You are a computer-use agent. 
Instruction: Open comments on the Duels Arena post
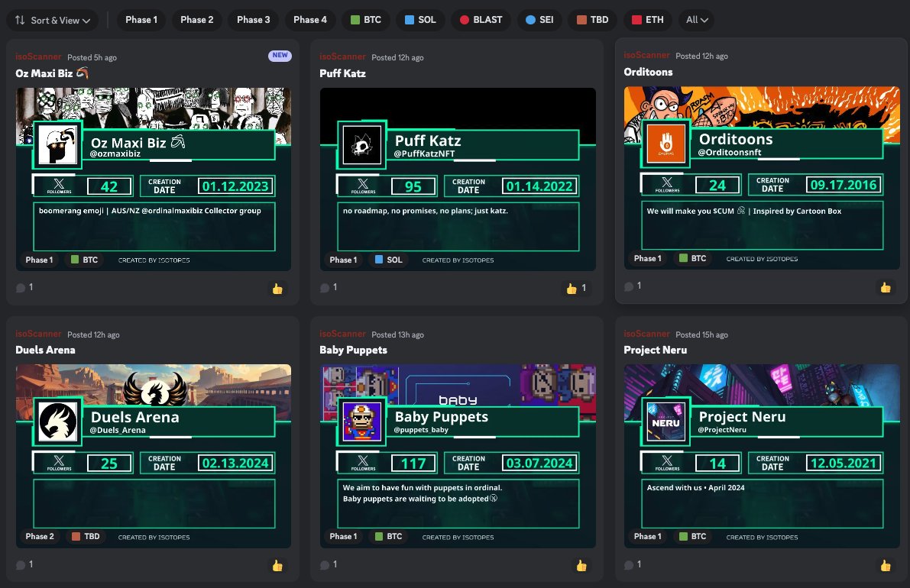click(19, 564)
